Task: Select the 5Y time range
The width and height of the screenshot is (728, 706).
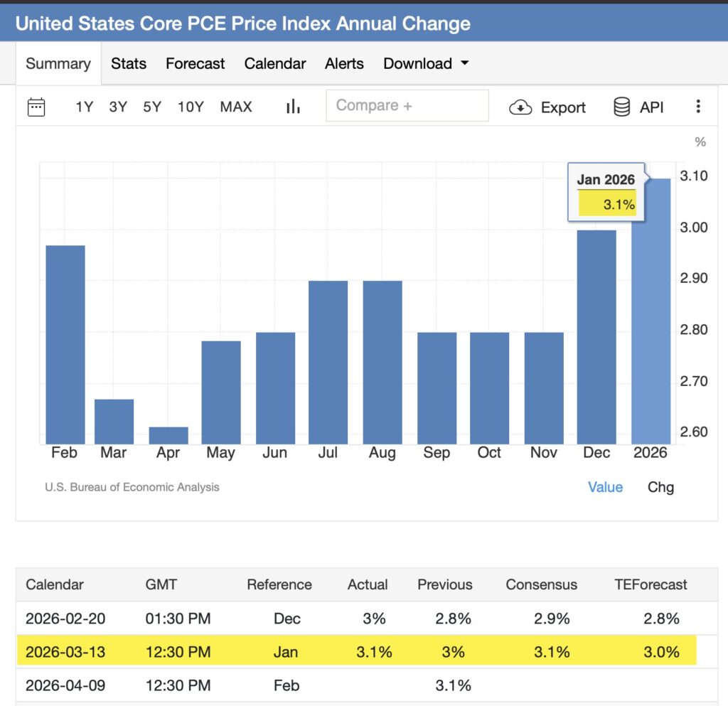Action: (x=152, y=107)
